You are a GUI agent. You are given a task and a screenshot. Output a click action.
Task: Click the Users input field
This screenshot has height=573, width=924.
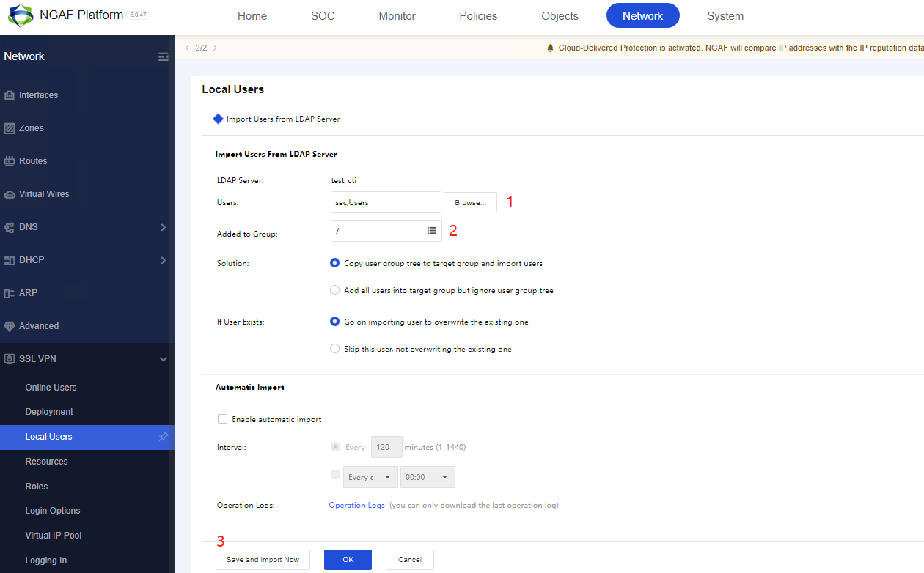386,202
